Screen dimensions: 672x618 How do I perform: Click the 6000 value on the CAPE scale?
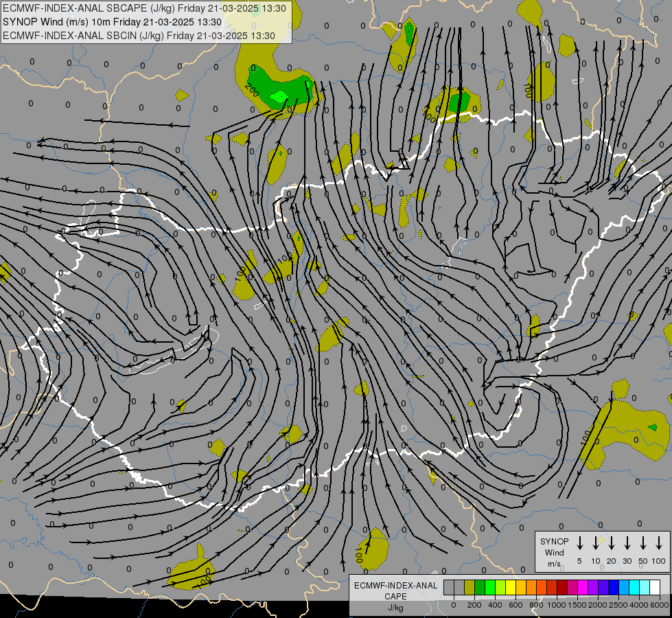click(x=660, y=605)
